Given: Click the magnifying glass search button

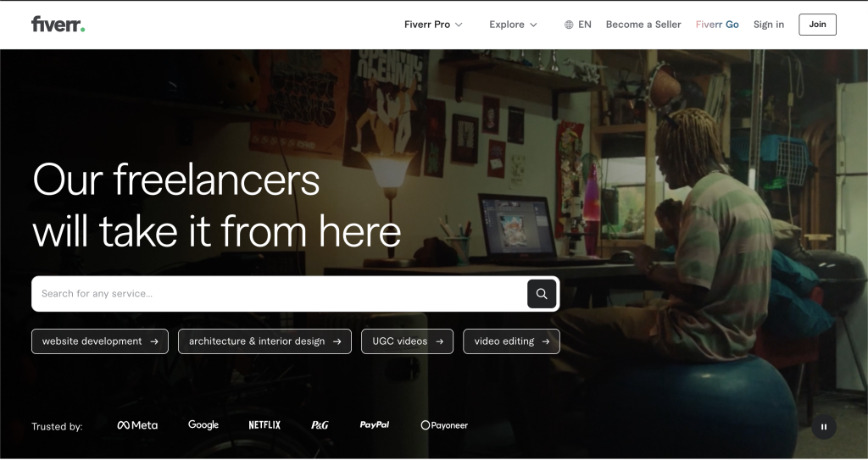Looking at the screenshot, I should [542, 294].
